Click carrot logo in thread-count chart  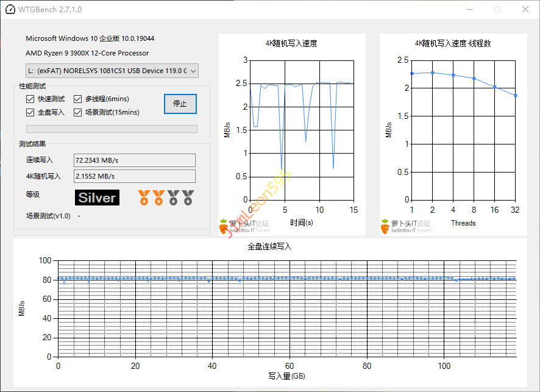[385, 226]
